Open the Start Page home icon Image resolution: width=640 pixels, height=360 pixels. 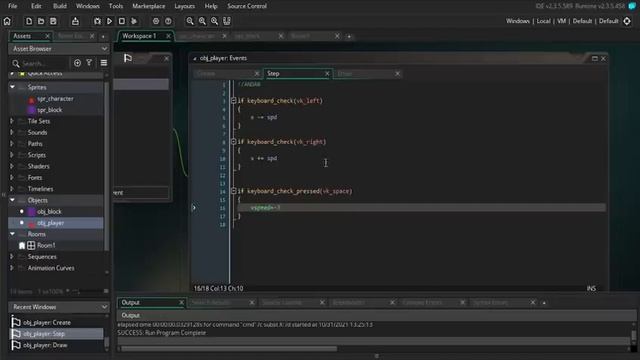pyautogui.click(x=7, y=21)
